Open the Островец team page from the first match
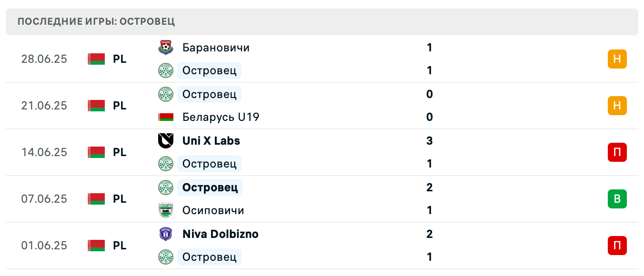 [x=209, y=70]
